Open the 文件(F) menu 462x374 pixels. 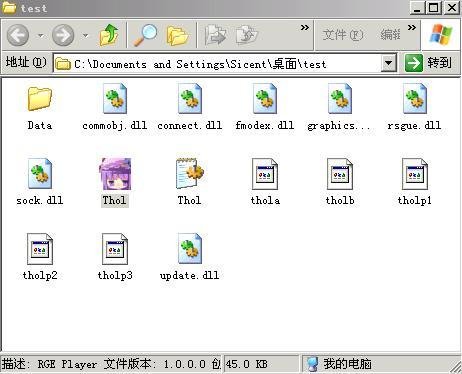pyautogui.click(x=343, y=35)
